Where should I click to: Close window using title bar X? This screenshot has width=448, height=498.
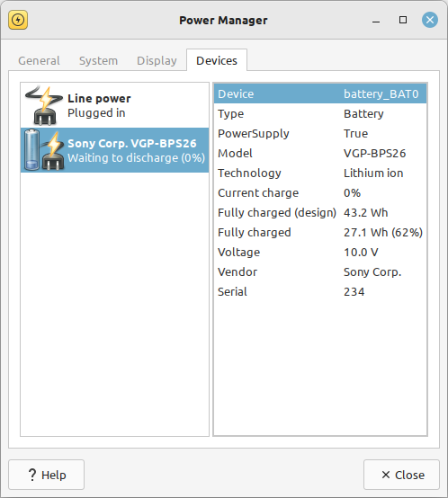pos(430,20)
